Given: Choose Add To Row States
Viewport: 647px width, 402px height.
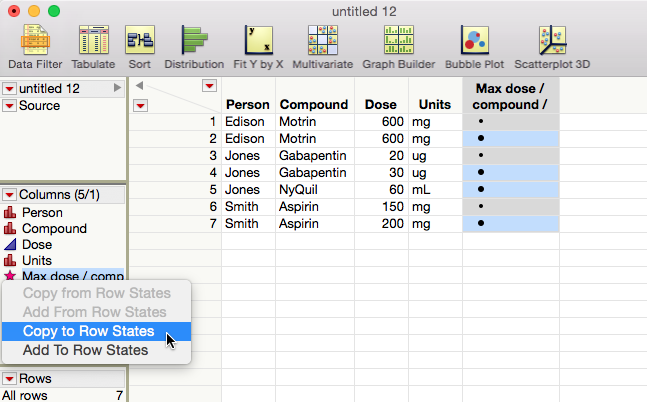Looking at the screenshot, I should point(85,350).
